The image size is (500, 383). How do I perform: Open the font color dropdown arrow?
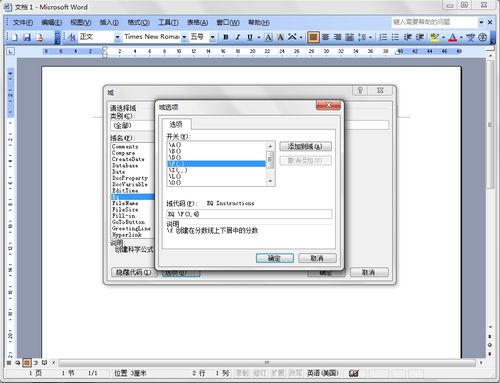coord(461,37)
